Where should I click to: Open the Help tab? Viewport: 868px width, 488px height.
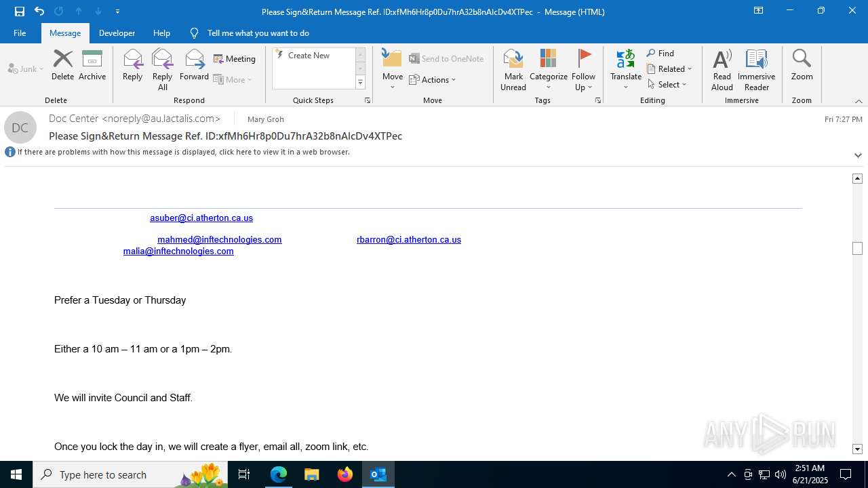[161, 33]
